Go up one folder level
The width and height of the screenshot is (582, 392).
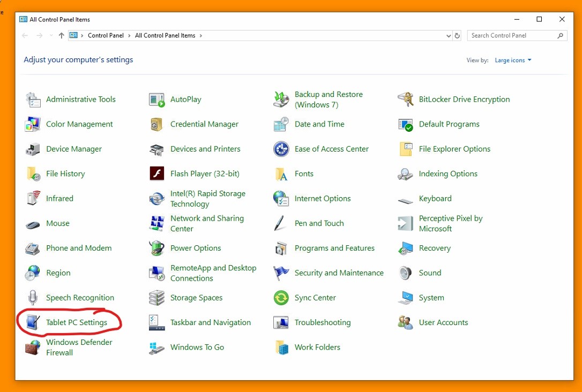tap(62, 35)
